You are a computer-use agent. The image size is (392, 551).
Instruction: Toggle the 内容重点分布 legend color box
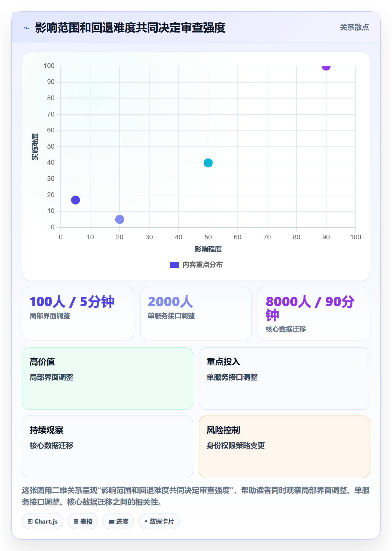(x=174, y=265)
